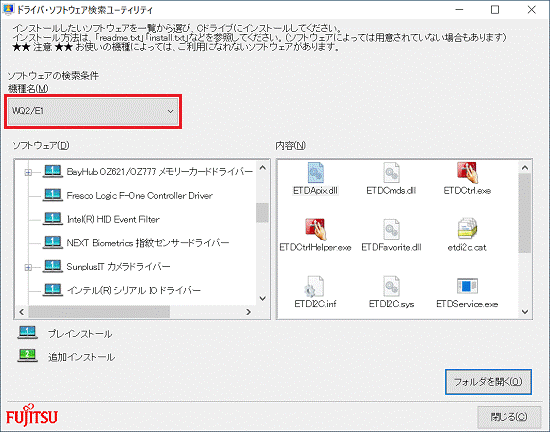
Task: Select the ETDCtrl.exe file icon
Action: click(x=467, y=173)
